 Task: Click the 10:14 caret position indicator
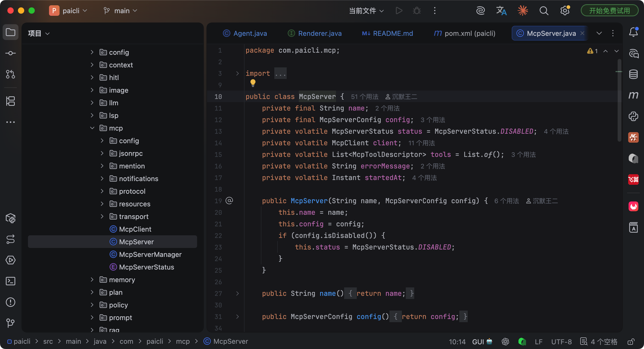coord(457,342)
